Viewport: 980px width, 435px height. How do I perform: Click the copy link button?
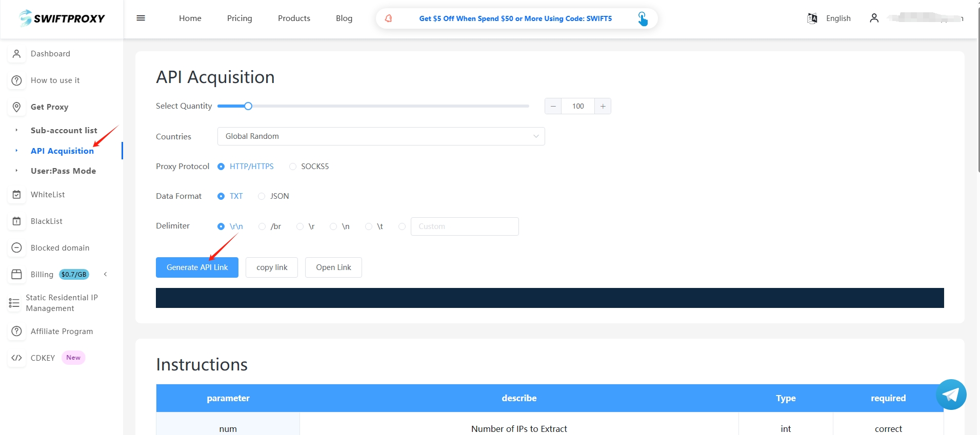[271, 267]
